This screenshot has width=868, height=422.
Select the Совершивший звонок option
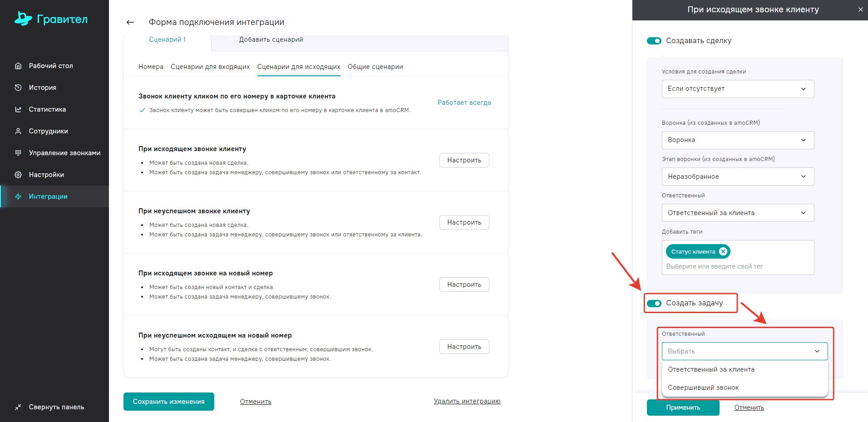(x=703, y=388)
